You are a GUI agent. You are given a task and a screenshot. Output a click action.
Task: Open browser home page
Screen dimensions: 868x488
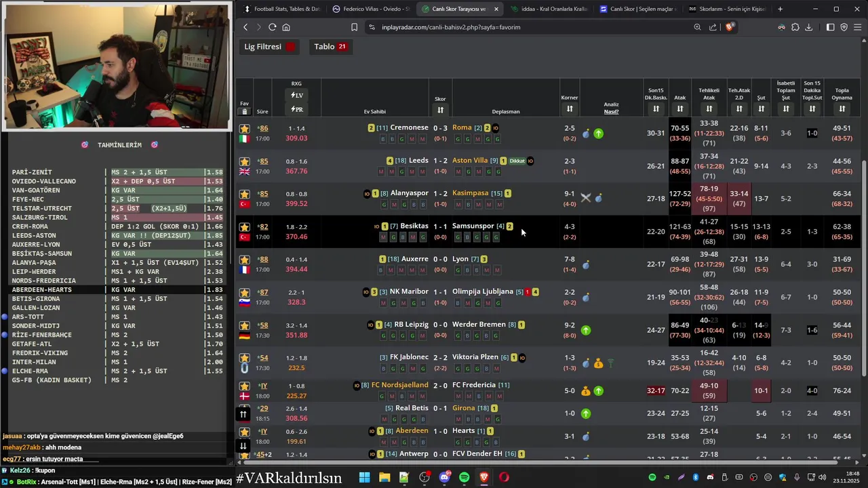tap(286, 27)
